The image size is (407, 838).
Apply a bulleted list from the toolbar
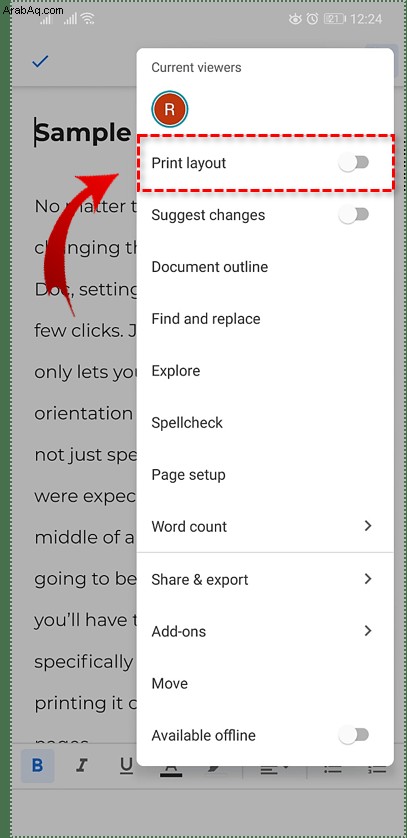coord(333,770)
